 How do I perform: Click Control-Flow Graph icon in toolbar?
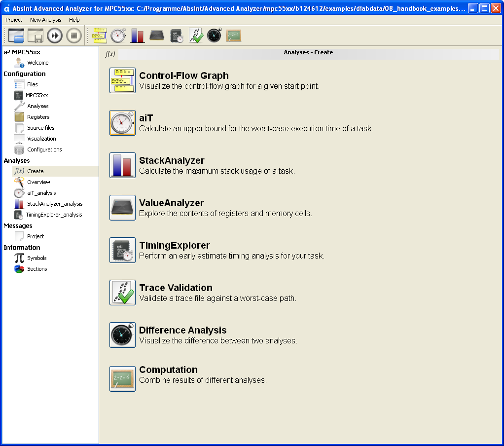[x=99, y=36]
